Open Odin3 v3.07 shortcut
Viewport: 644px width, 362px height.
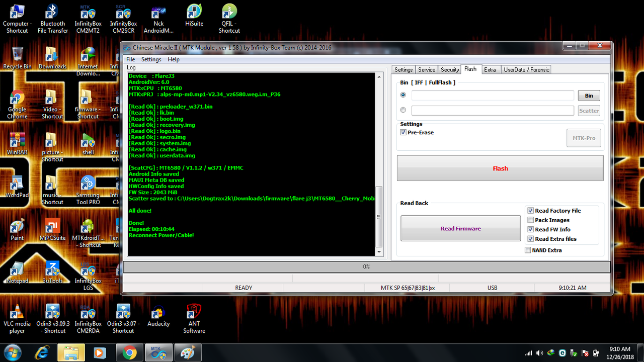[123, 319]
